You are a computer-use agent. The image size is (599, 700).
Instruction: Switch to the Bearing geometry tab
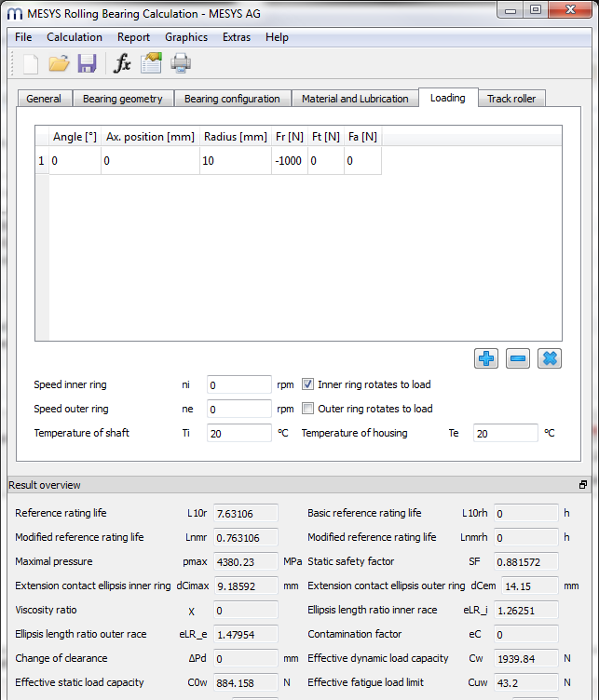point(122,99)
